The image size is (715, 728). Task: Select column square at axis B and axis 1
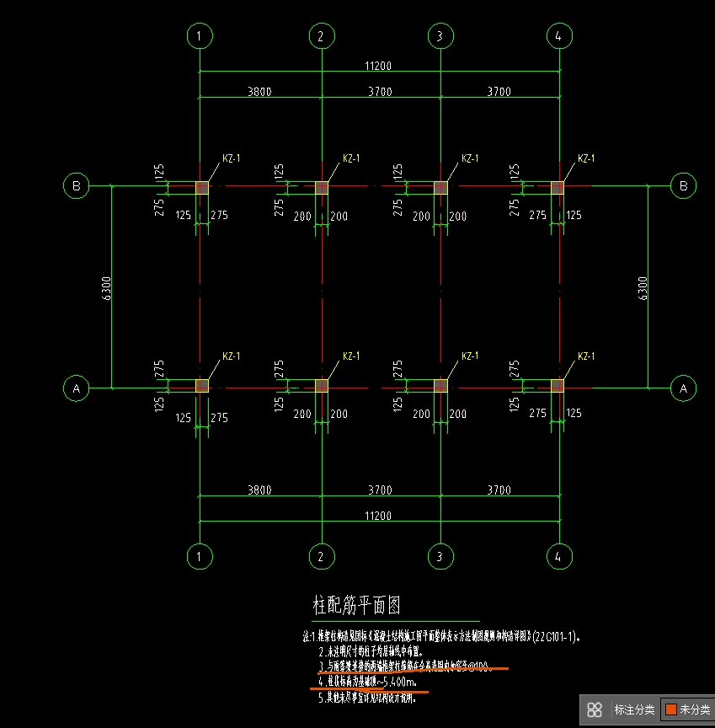click(x=202, y=188)
